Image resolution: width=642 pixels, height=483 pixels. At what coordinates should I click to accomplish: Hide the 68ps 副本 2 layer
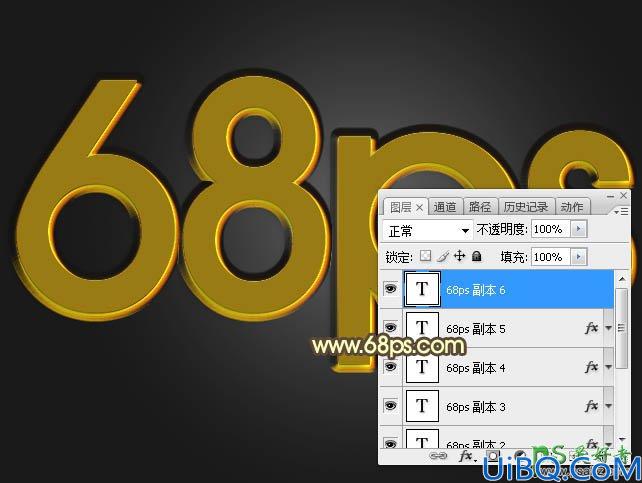[x=391, y=443]
